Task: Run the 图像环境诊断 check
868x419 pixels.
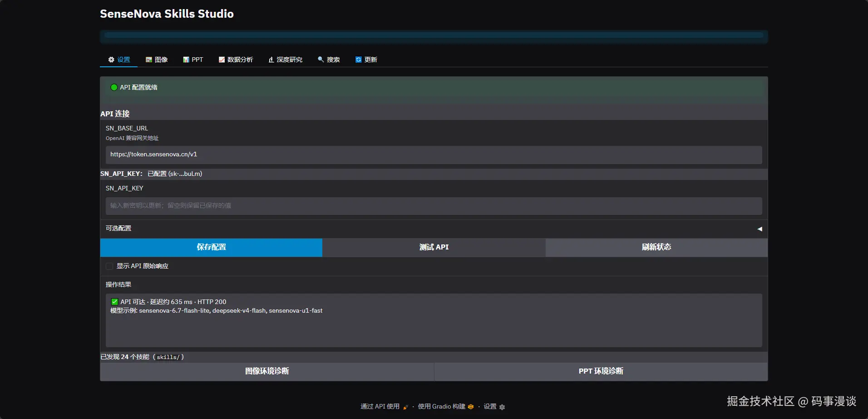Action: pyautogui.click(x=267, y=371)
